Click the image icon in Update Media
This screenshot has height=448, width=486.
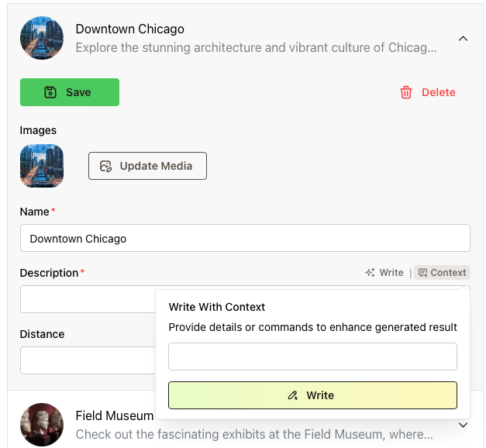pos(106,166)
